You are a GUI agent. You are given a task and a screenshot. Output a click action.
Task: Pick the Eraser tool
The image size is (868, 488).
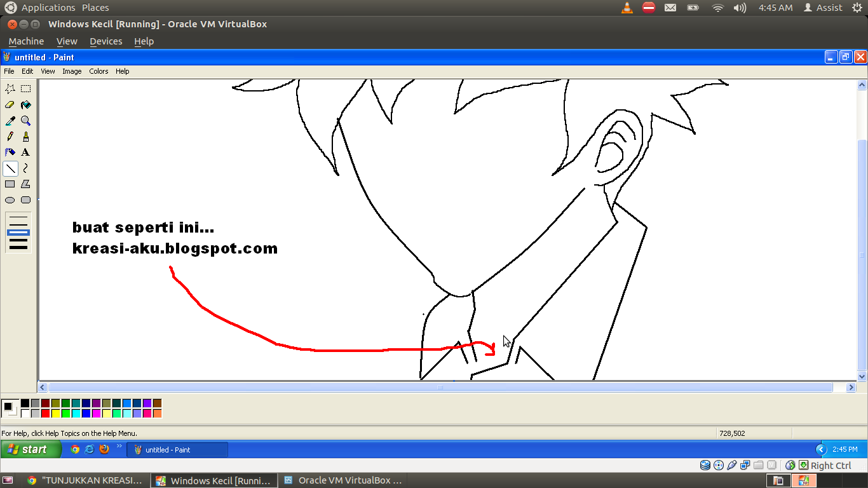coord(10,105)
